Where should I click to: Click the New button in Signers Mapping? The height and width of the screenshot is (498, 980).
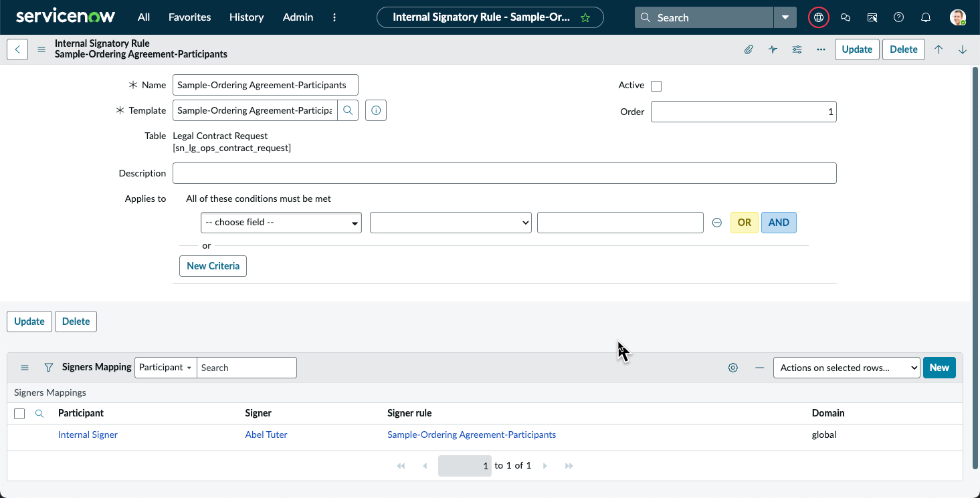click(939, 368)
